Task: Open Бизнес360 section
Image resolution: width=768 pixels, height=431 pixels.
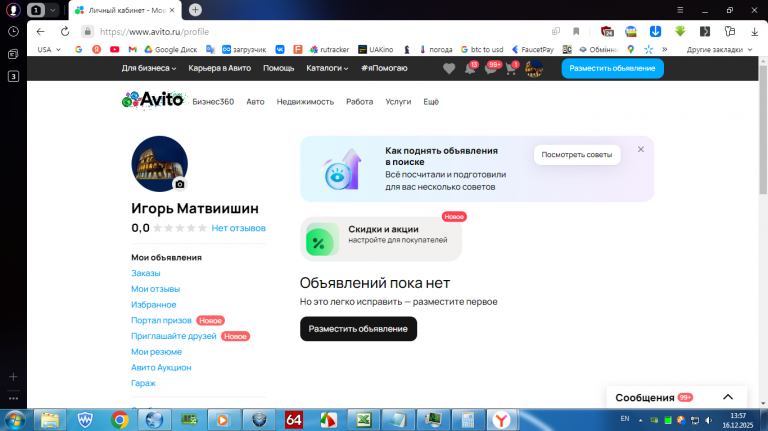Action: click(x=213, y=102)
